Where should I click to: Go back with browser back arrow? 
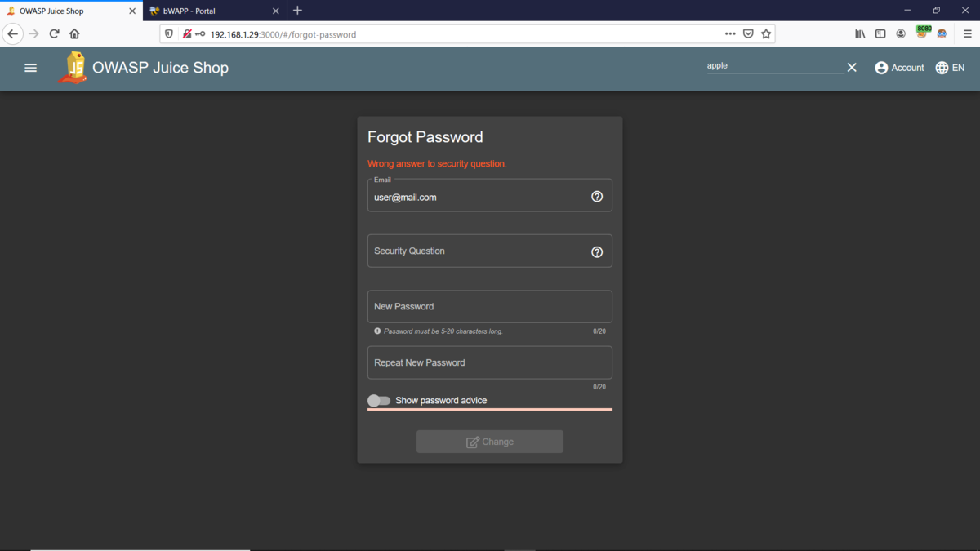point(12,34)
